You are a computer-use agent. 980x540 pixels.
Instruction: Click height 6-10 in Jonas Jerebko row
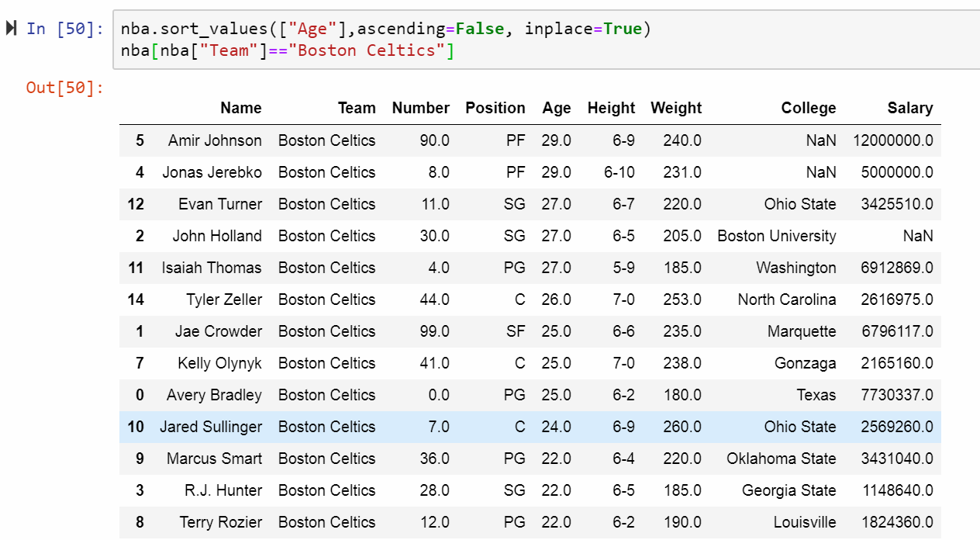(619, 172)
